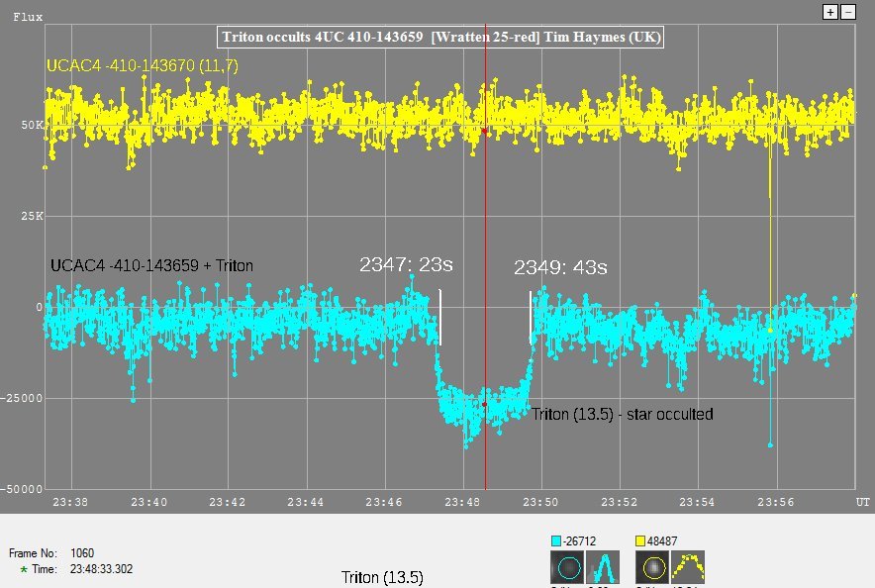Image resolution: width=875 pixels, height=588 pixels.
Task: Zoom out with the minus button
Action: (x=848, y=12)
